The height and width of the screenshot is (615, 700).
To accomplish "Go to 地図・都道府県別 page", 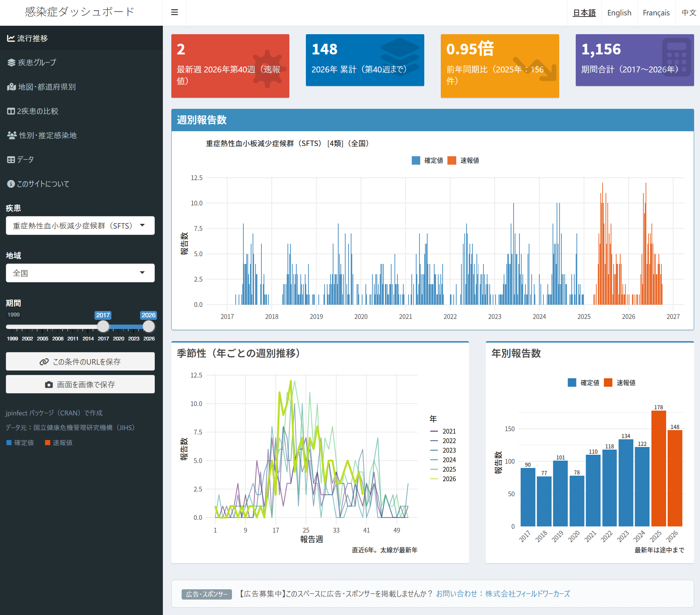I will [x=81, y=87].
